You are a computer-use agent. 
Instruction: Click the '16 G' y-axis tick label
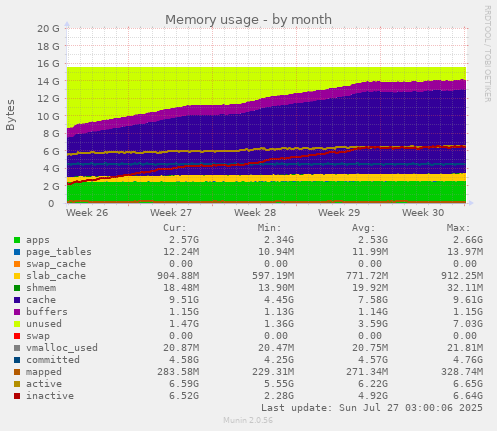[x=48, y=64]
